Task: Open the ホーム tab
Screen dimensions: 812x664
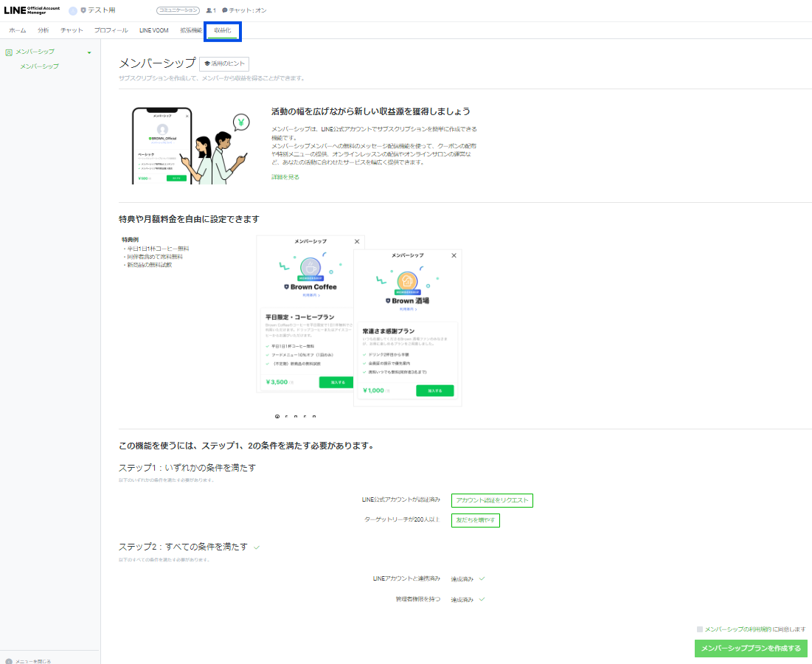Action: point(17,30)
